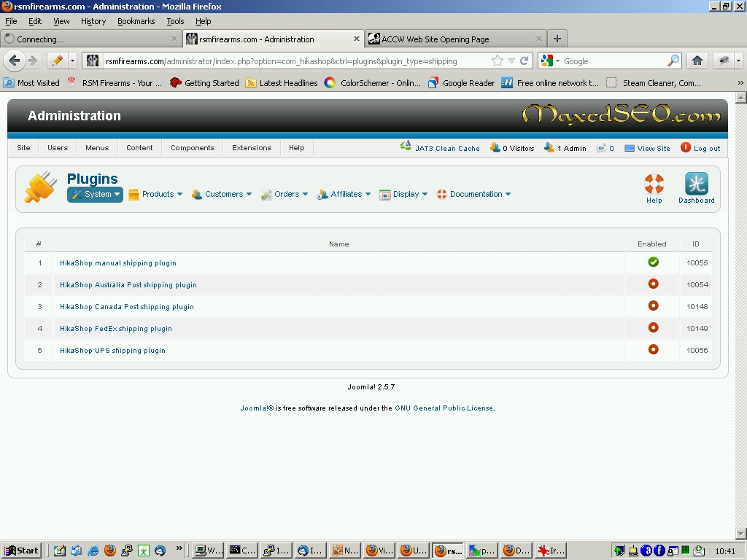Click the Log out icon
The width and height of the screenshot is (747, 560).
pos(686,147)
